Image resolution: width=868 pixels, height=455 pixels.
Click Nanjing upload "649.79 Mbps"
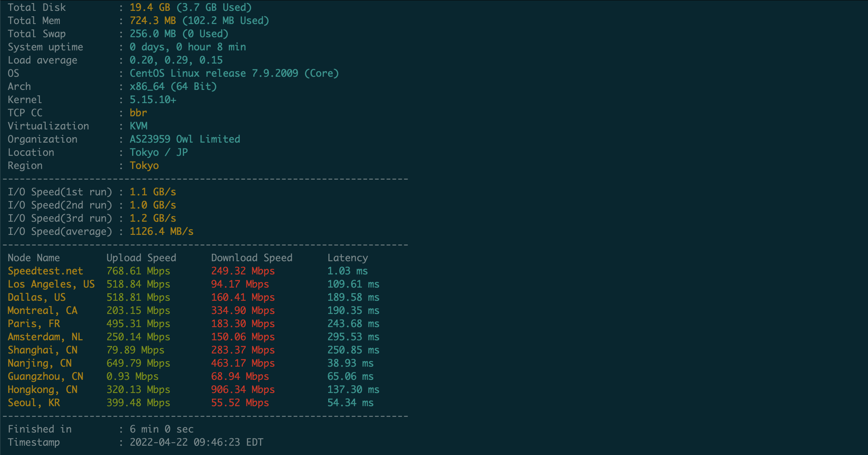138,363
